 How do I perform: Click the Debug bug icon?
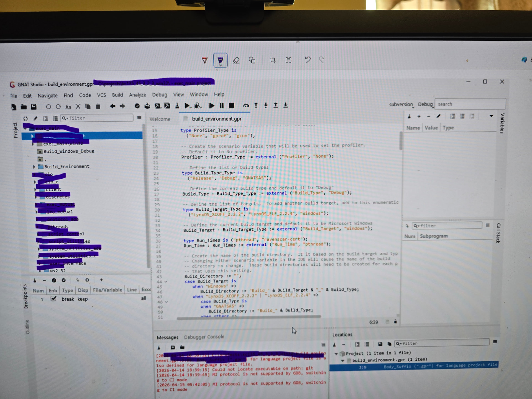[198, 106]
